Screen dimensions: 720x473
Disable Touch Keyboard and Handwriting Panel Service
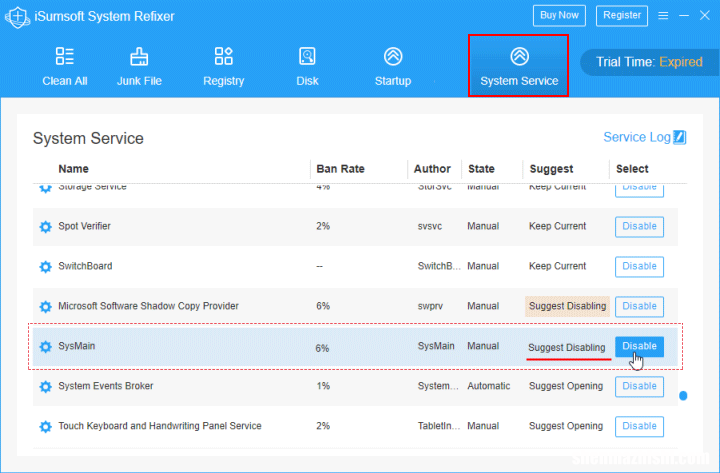tap(639, 426)
